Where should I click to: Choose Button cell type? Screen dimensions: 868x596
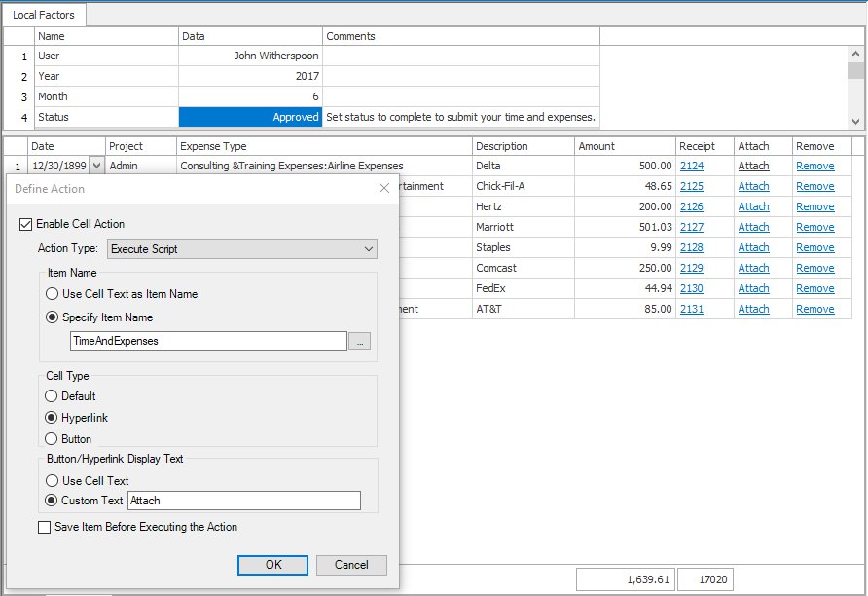tap(51, 439)
